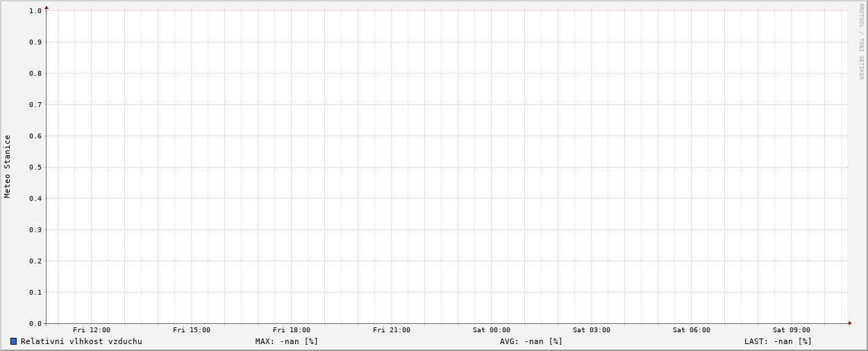Click the RRDTOOL / TOBI OETIKER watermark
868x351 pixels.
tap(861, 42)
